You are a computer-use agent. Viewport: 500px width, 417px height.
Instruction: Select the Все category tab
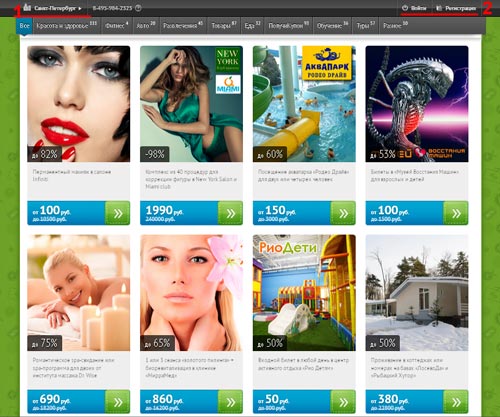24,26
